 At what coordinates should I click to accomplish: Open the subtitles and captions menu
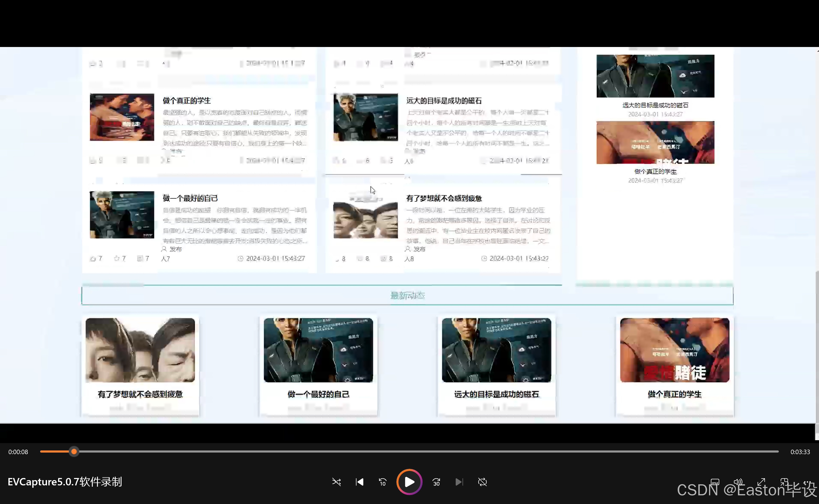coord(715,482)
